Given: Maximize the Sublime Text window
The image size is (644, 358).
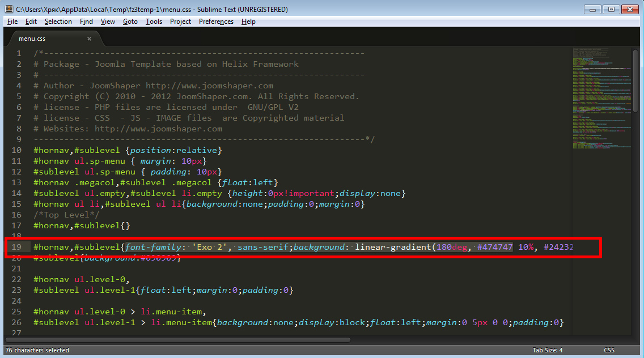Looking at the screenshot, I should (611, 9).
